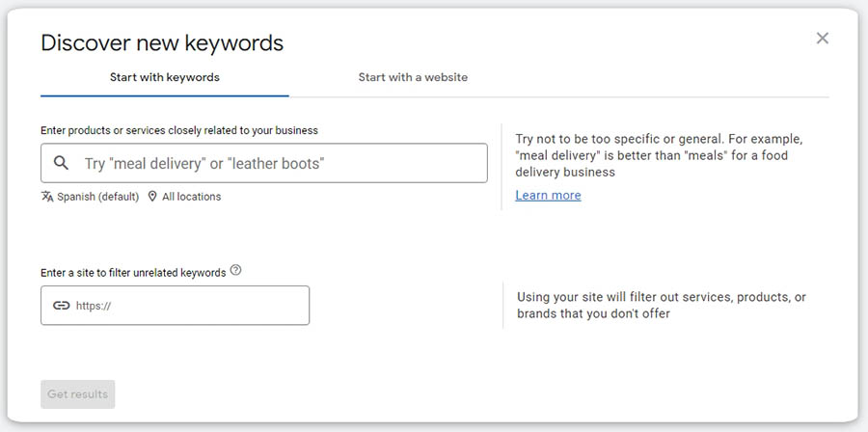868x432 pixels.
Task: Click the chain link icon in URL field
Action: (x=61, y=306)
